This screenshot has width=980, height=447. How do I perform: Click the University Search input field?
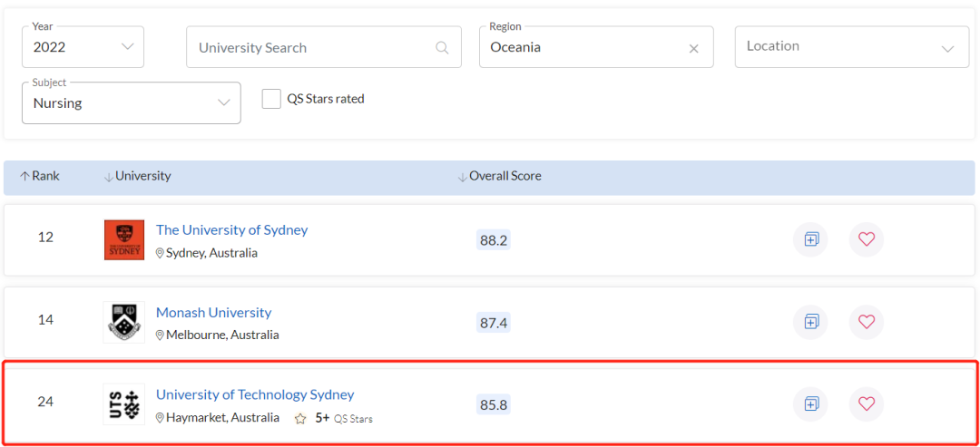pos(324,47)
